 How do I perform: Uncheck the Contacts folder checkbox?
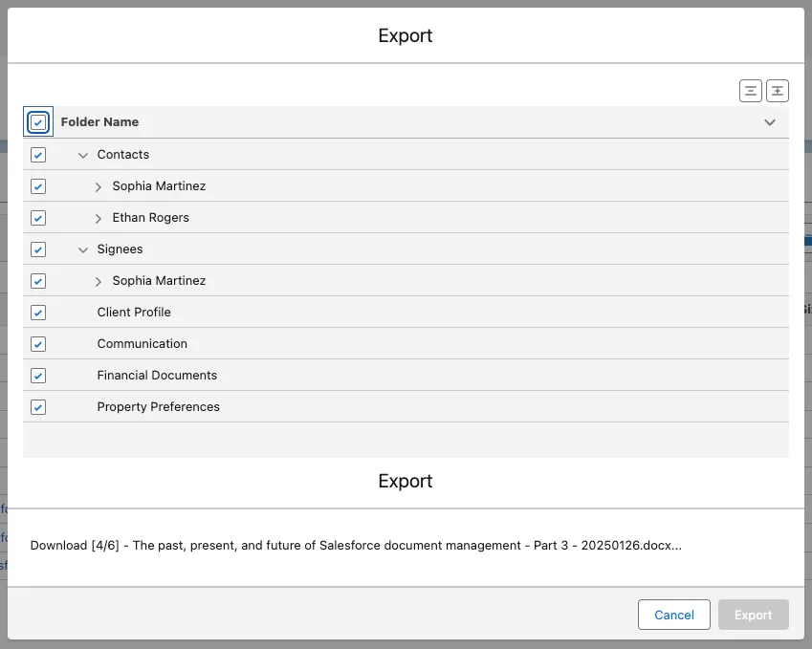[x=38, y=155]
